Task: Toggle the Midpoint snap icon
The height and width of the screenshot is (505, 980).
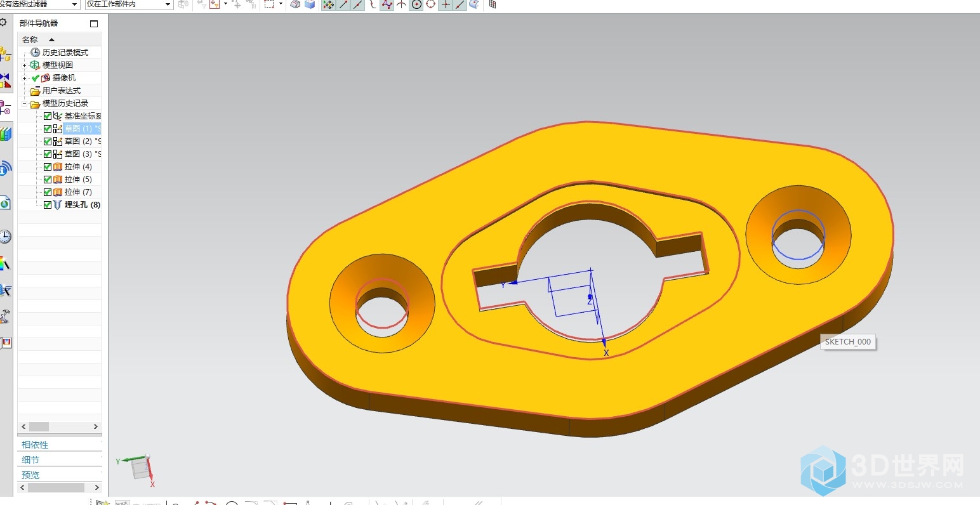Action: 358,4
